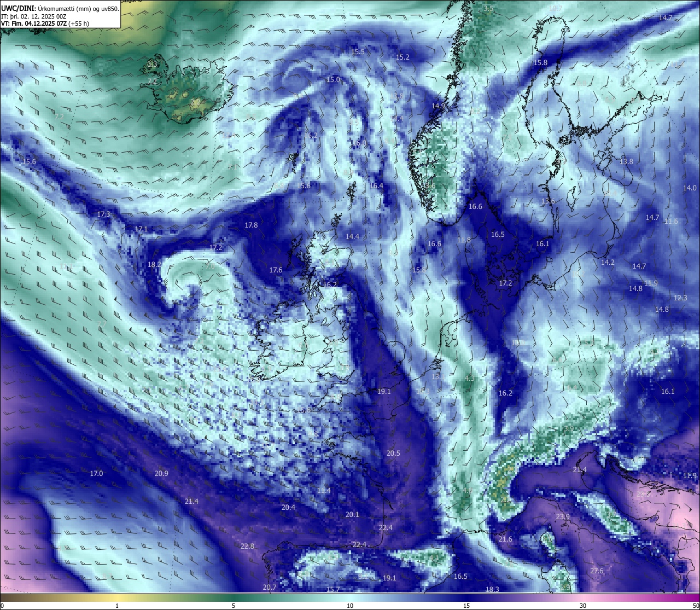This screenshot has width=700, height=610.
Task: Click the 17.1 value label
Action: tap(141, 229)
